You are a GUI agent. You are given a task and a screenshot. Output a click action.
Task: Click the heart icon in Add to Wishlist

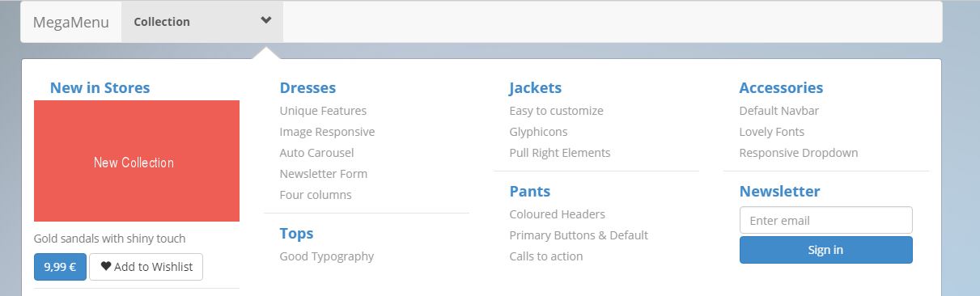pos(106,266)
